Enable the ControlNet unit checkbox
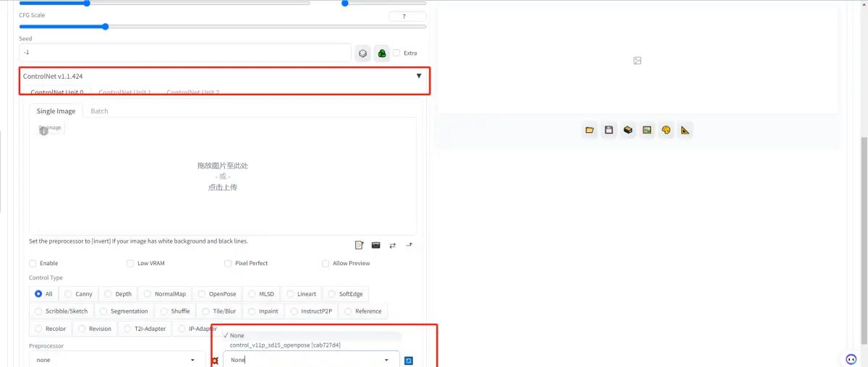 tap(33, 264)
